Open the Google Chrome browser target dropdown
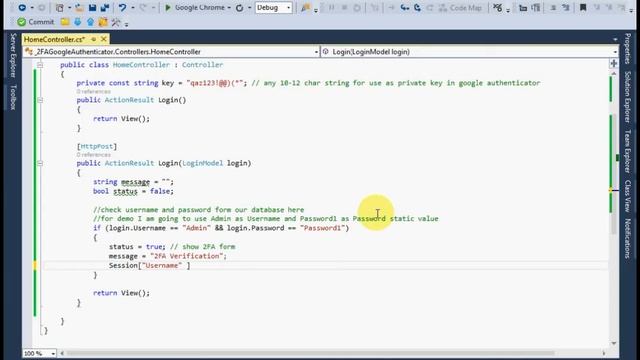This screenshot has height=360, width=640. point(229,8)
